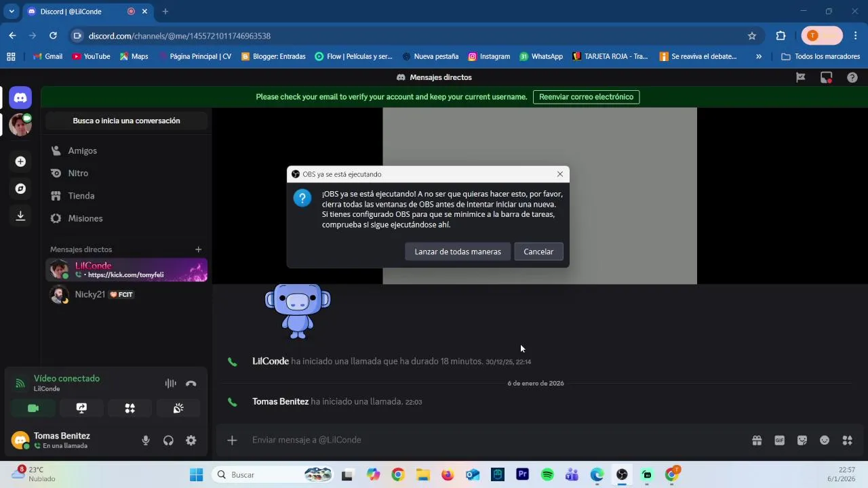This screenshot has height=488, width=868.
Task: Toggle the headphones deafen button
Action: pos(168,441)
